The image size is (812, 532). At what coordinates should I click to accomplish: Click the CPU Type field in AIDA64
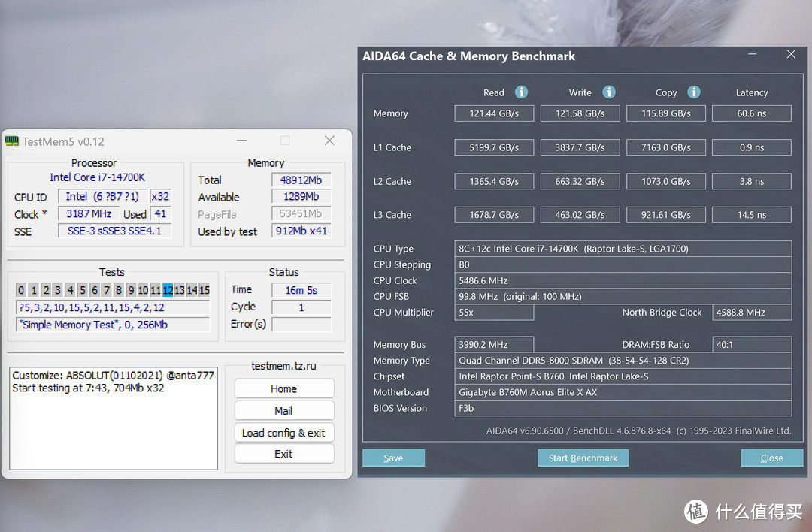tap(623, 249)
